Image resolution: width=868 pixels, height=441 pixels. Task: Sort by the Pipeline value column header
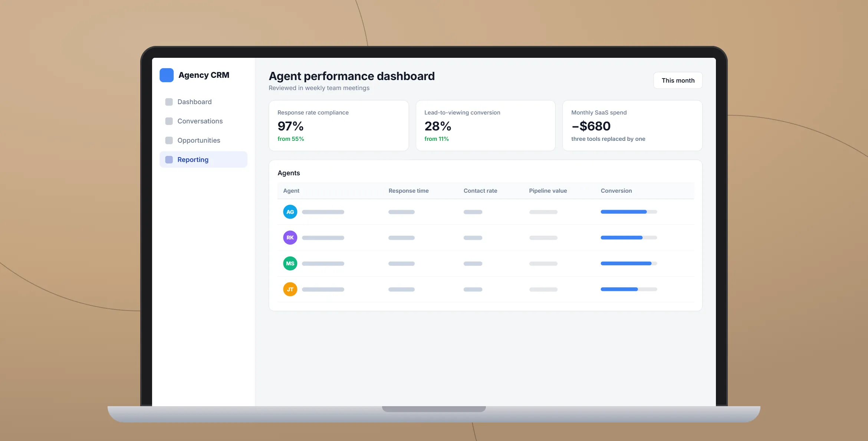548,191
